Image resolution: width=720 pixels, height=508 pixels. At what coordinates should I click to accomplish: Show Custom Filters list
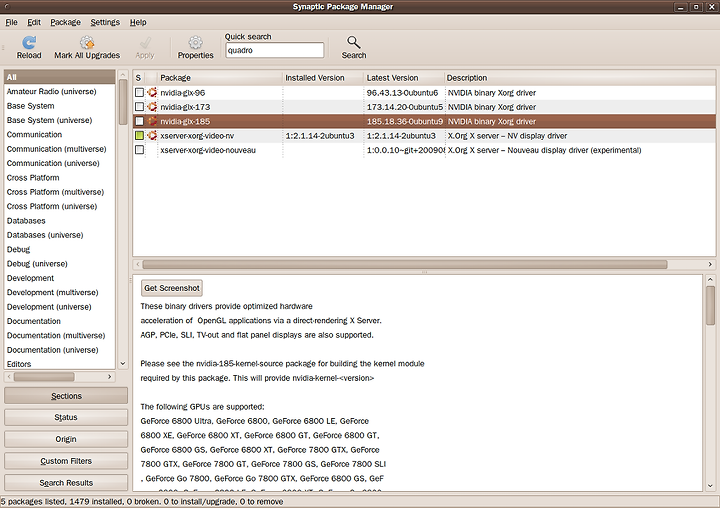[x=66, y=461]
